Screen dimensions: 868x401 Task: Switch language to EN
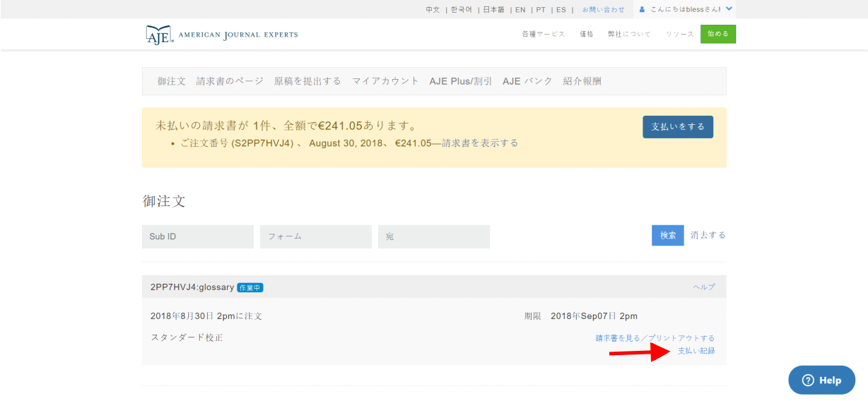point(520,9)
